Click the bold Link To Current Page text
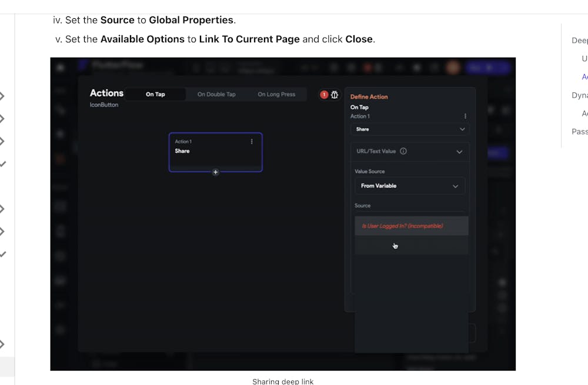This screenshot has height=385, width=588. click(x=249, y=39)
